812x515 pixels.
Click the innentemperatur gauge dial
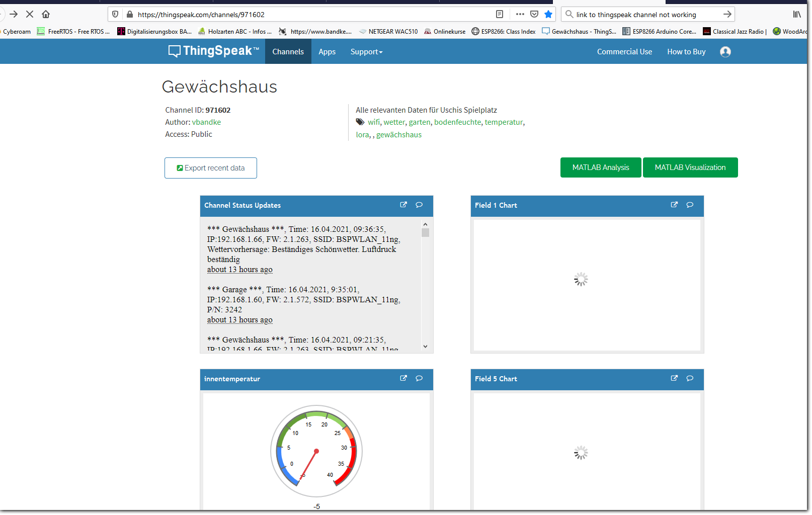(x=316, y=451)
